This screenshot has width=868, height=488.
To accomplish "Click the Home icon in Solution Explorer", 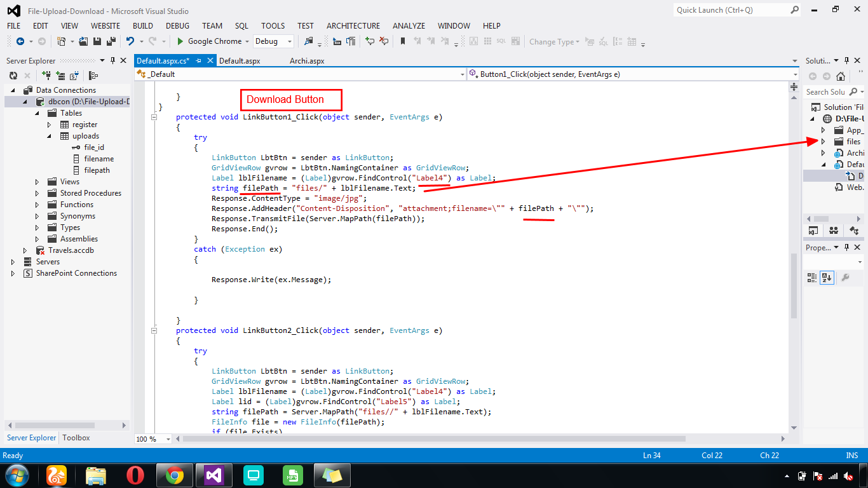I will 841,76.
